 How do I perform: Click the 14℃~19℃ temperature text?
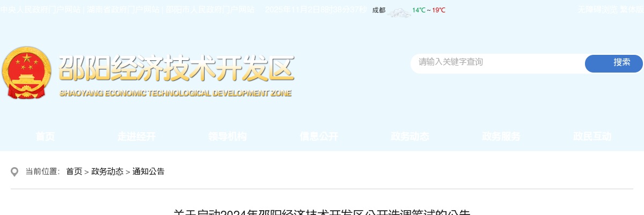[429, 10]
